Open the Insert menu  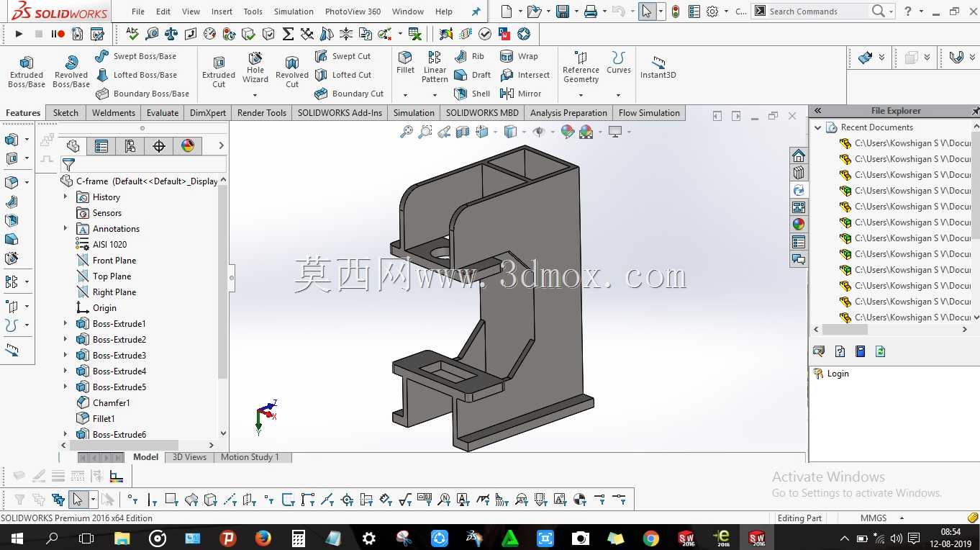coord(222,12)
